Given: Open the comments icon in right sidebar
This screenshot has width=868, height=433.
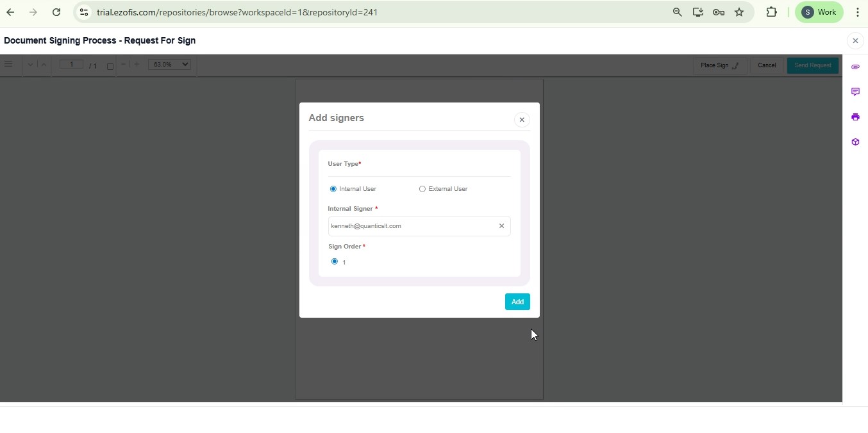Looking at the screenshot, I should coord(855,92).
